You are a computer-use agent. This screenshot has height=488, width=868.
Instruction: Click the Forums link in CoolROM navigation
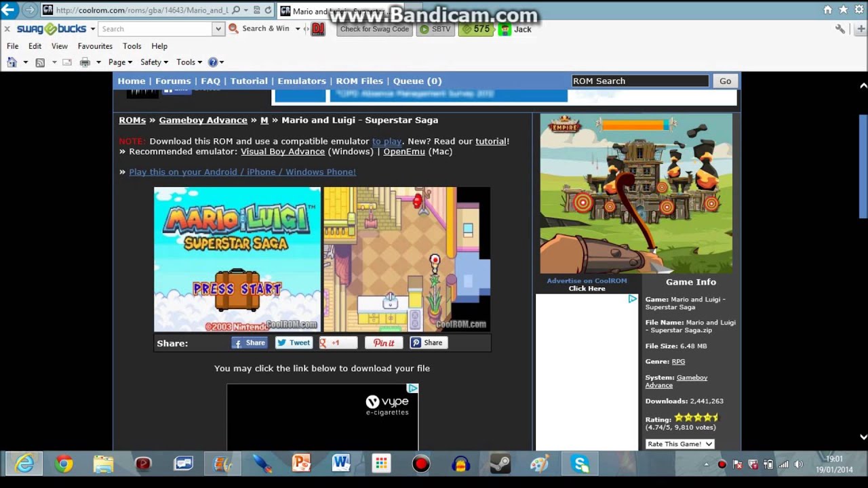173,81
